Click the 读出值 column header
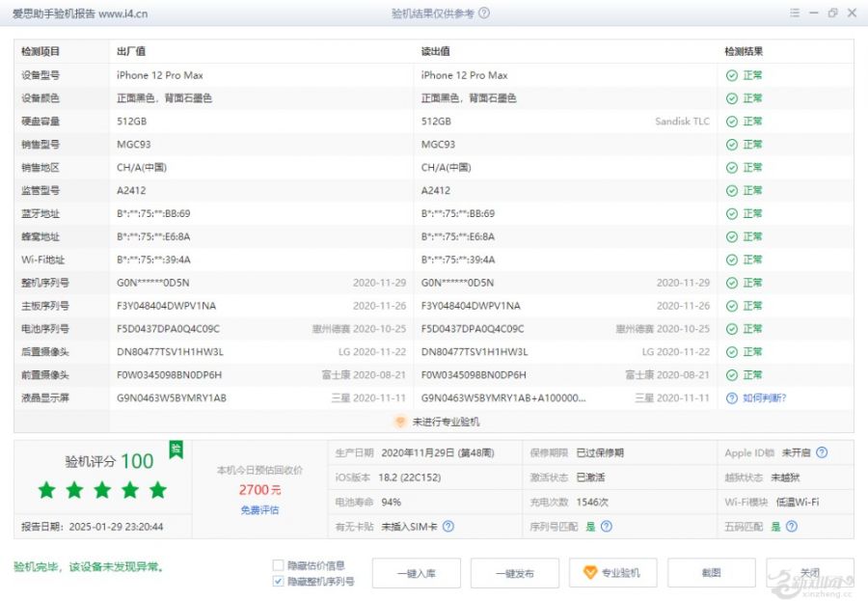 point(436,51)
